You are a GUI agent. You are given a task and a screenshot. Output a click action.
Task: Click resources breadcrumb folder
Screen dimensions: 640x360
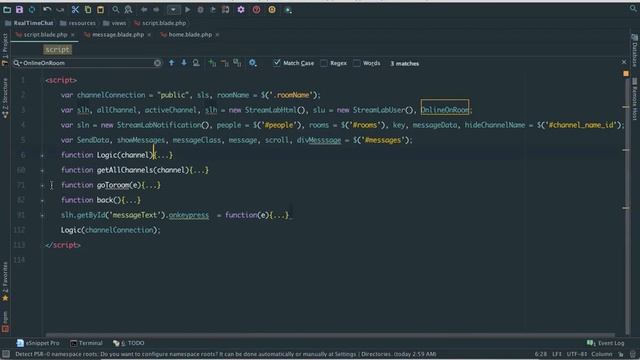(78, 23)
